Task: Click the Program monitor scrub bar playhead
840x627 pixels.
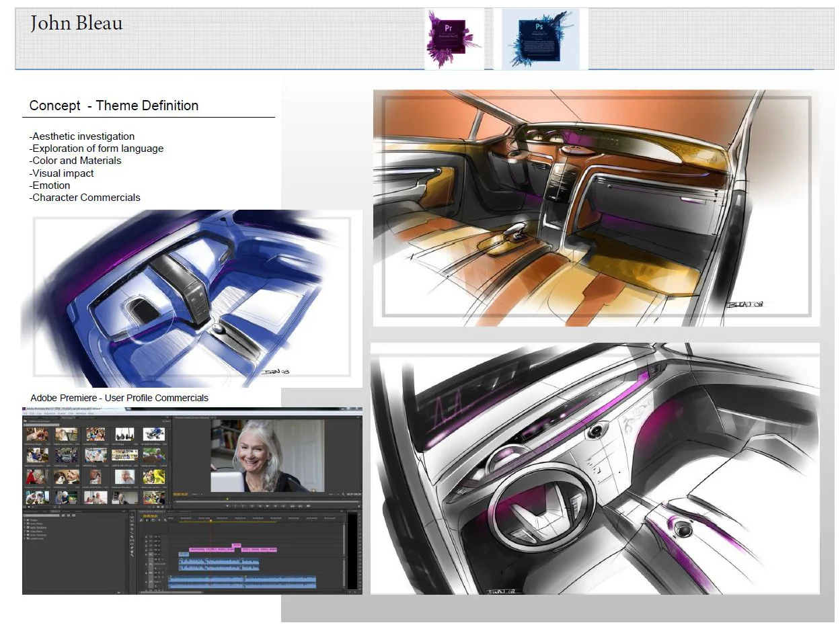Action: [x=227, y=499]
